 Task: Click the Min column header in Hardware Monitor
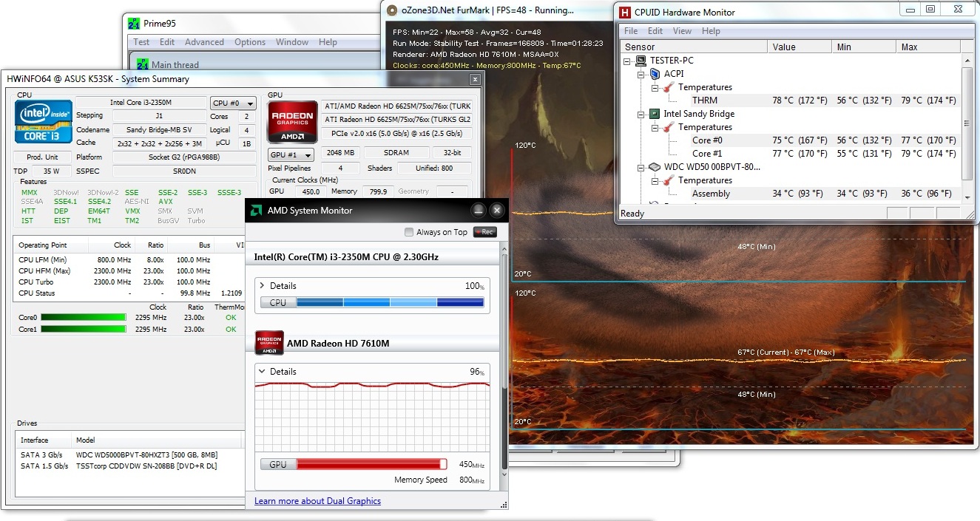tap(865, 47)
